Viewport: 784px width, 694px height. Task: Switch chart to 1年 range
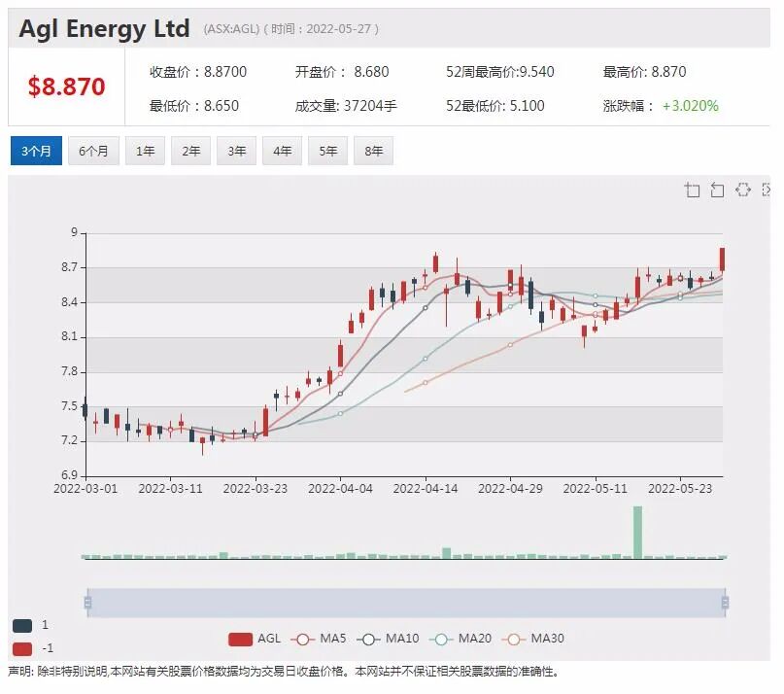[145, 151]
